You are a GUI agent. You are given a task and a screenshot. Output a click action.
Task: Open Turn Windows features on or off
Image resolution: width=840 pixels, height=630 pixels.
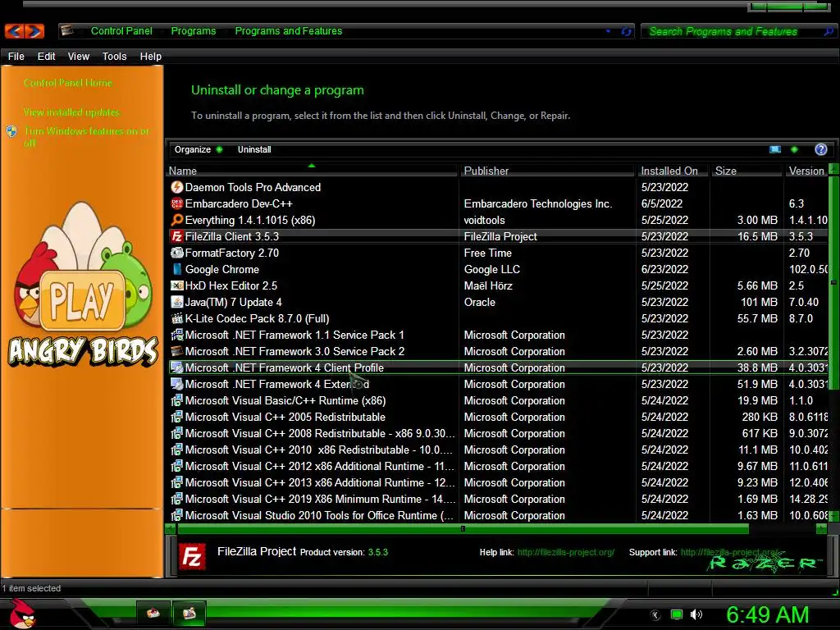86,137
